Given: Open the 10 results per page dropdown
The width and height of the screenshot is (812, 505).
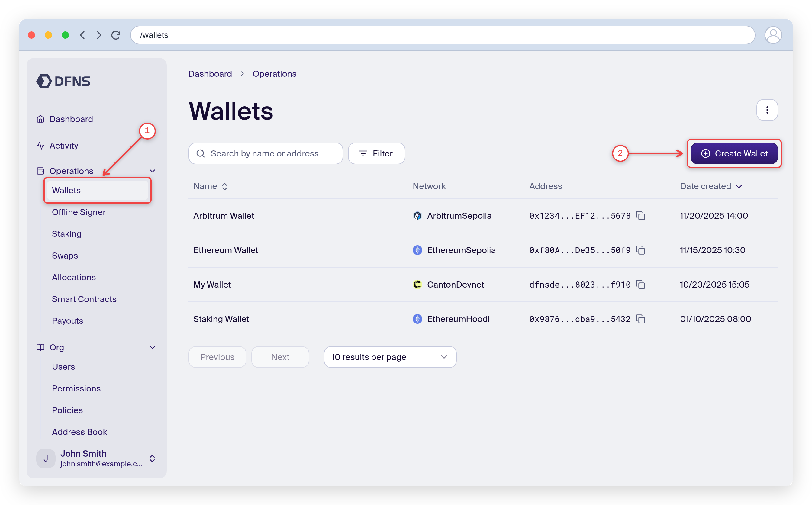Looking at the screenshot, I should 390,357.
